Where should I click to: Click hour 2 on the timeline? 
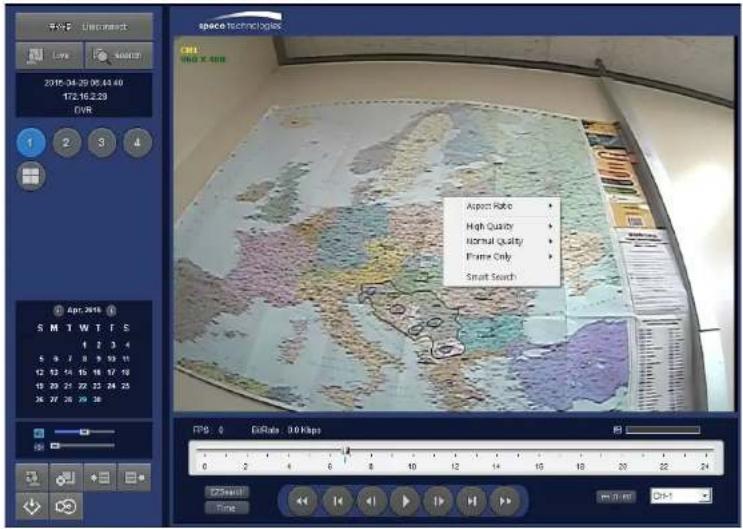point(245,467)
